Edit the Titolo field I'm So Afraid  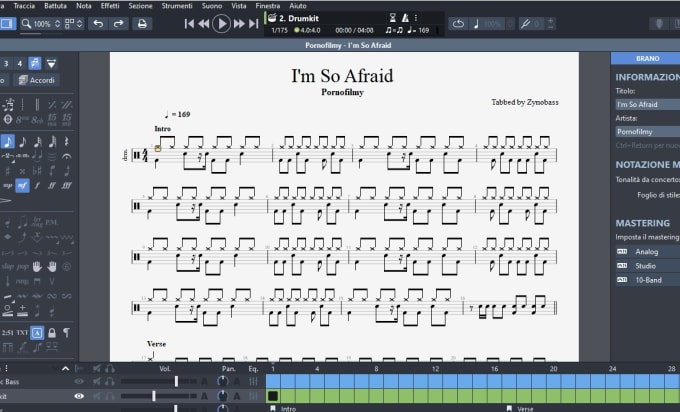tap(648, 105)
